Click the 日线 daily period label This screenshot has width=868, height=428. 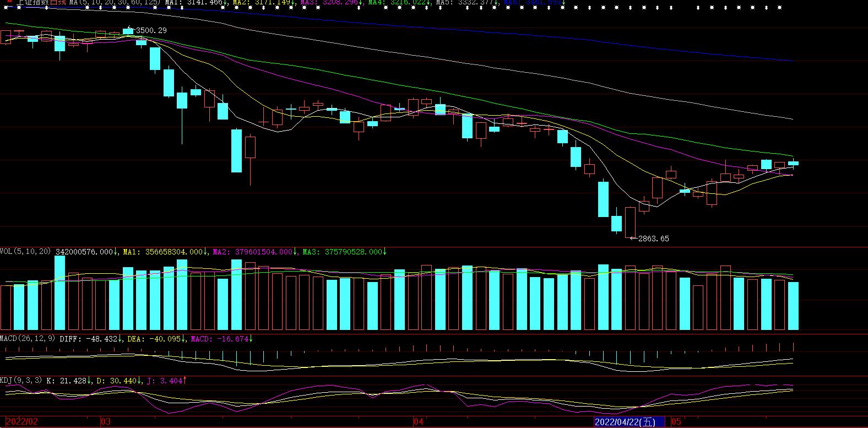pyautogui.click(x=58, y=3)
